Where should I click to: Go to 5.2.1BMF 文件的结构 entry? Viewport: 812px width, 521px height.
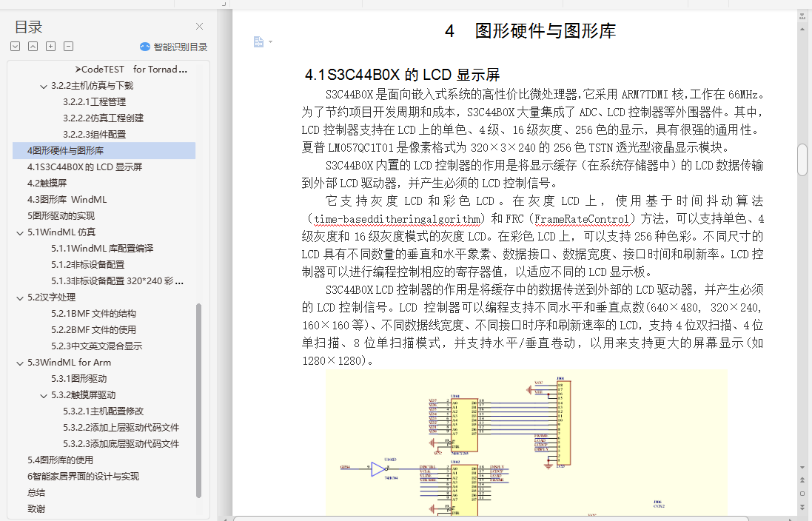[93, 314]
